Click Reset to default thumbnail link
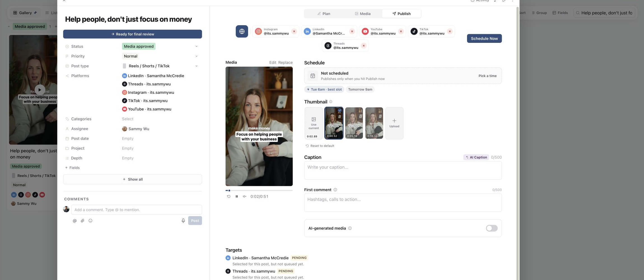The height and width of the screenshot is (280, 644). [x=320, y=146]
